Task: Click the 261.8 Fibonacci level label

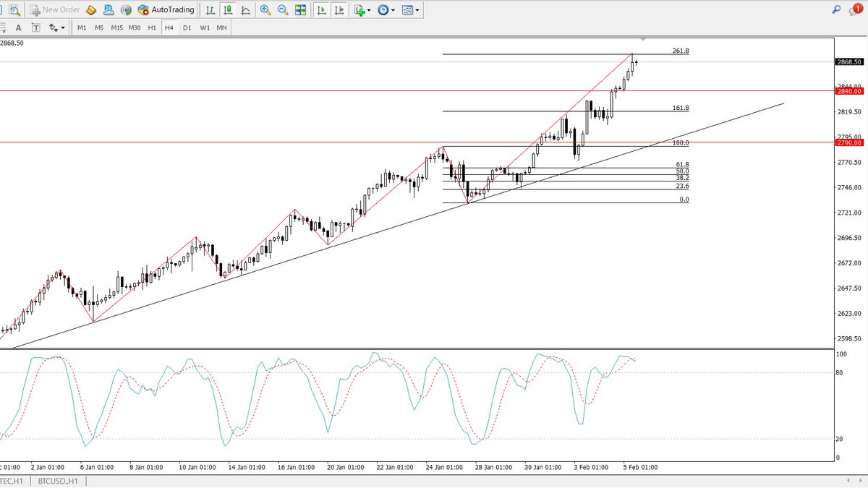Action: pos(681,51)
